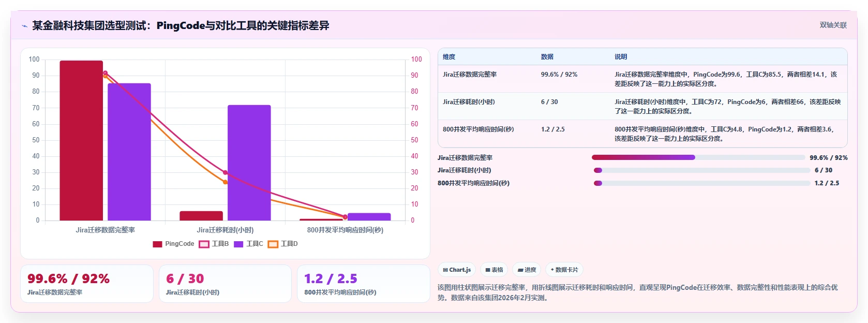Select the 进度 tag

click(527, 270)
